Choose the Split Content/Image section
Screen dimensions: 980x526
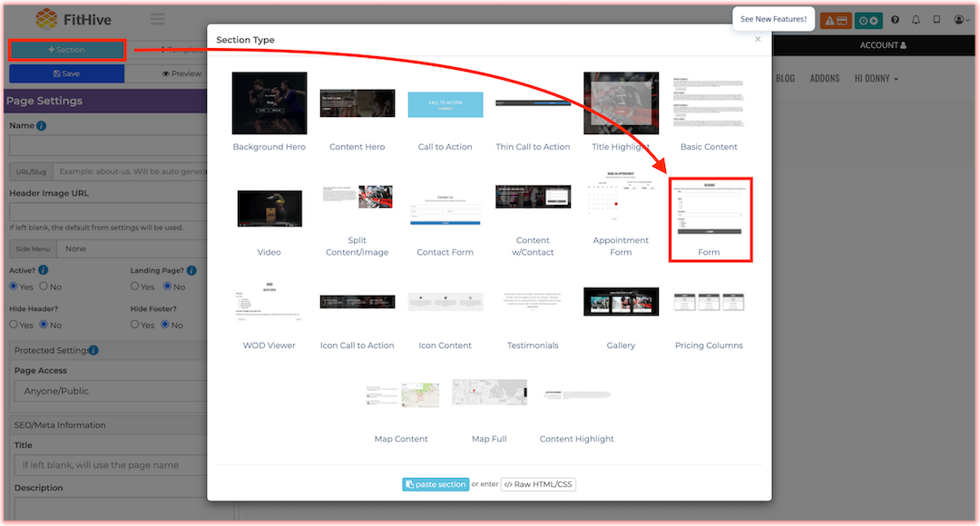(358, 197)
